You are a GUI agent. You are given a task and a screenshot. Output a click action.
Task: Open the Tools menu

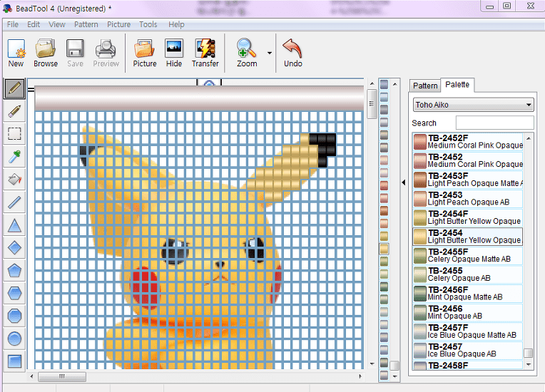coord(148,24)
